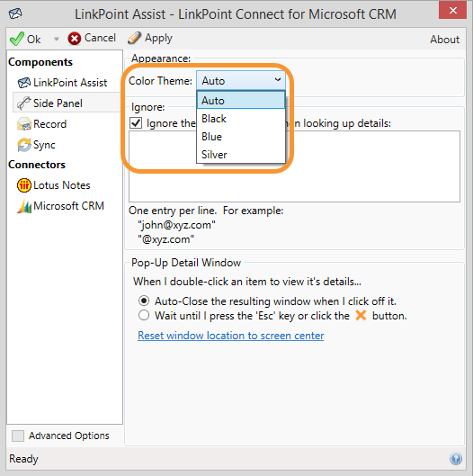Click the Apply pencil icon

134,38
